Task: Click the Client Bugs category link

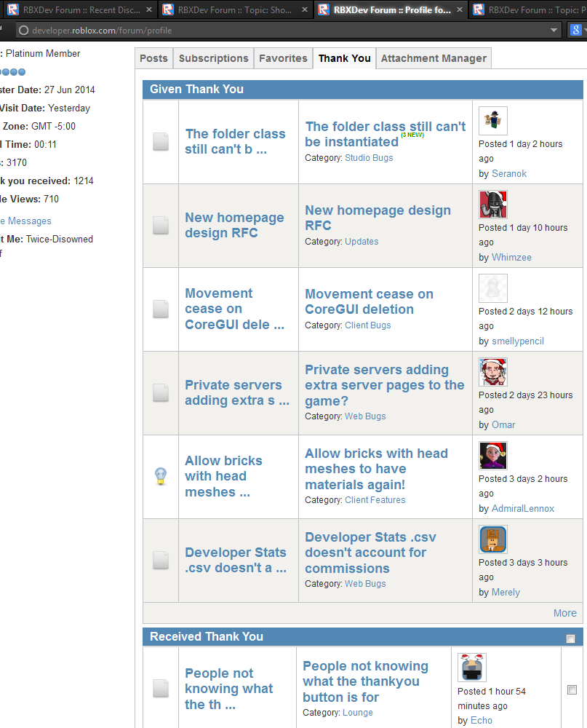Action: coord(368,325)
